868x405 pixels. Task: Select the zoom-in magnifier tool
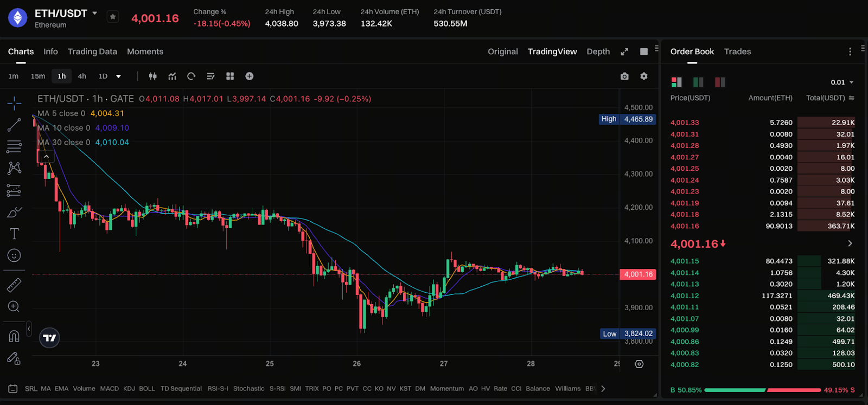coord(14,306)
